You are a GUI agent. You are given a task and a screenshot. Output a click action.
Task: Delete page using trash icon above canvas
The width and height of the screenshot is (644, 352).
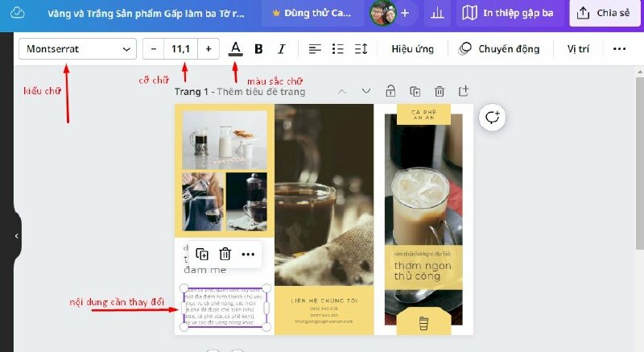tap(439, 91)
